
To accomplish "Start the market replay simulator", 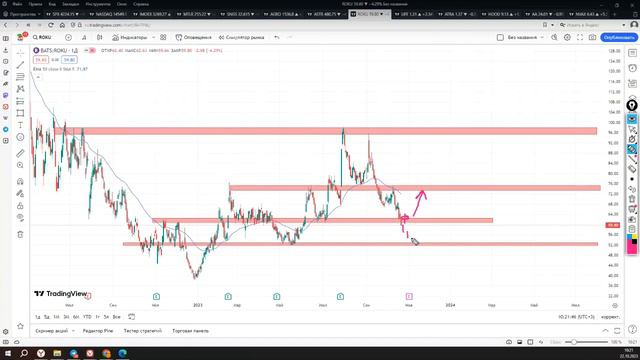I will 241,37.
